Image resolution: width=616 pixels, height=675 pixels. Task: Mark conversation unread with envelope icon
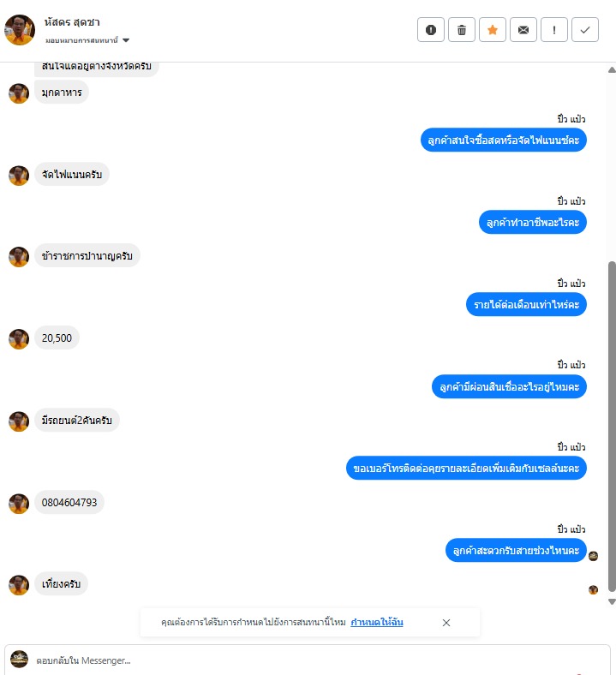coord(523,30)
